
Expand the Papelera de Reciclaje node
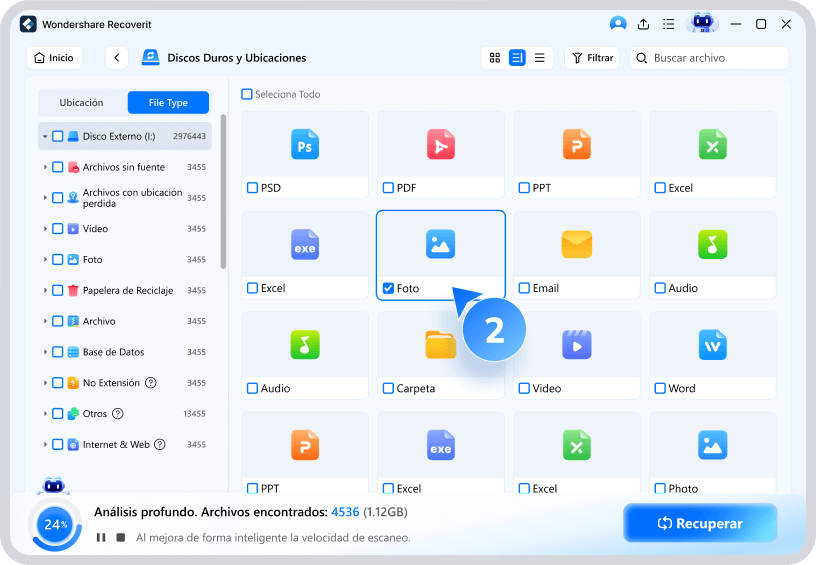tap(45, 290)
